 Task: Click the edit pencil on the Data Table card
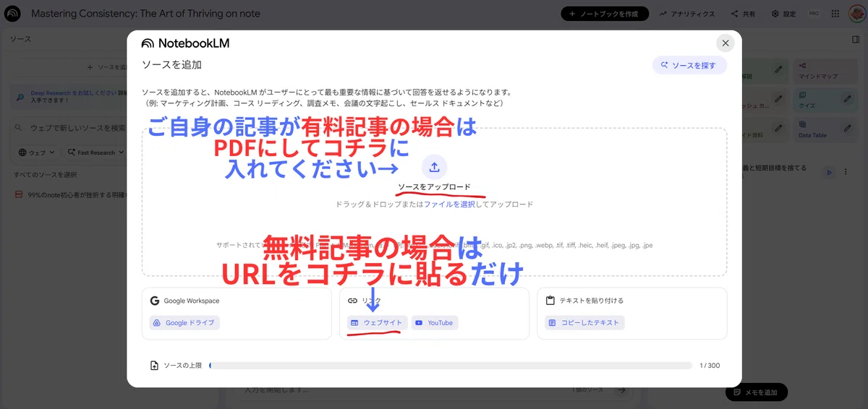click(x=846, y=129)
